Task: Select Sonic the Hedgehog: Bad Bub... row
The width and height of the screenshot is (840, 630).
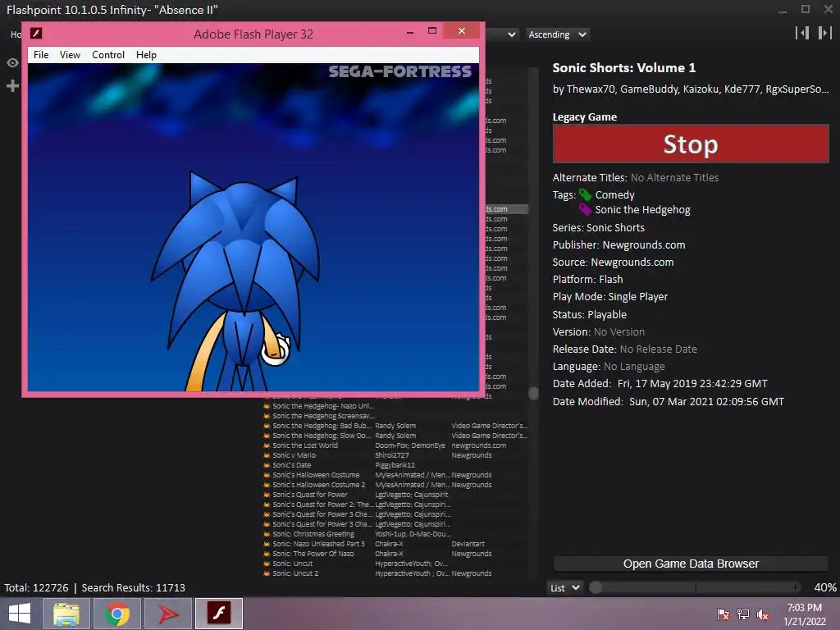Action: point(395,426)
